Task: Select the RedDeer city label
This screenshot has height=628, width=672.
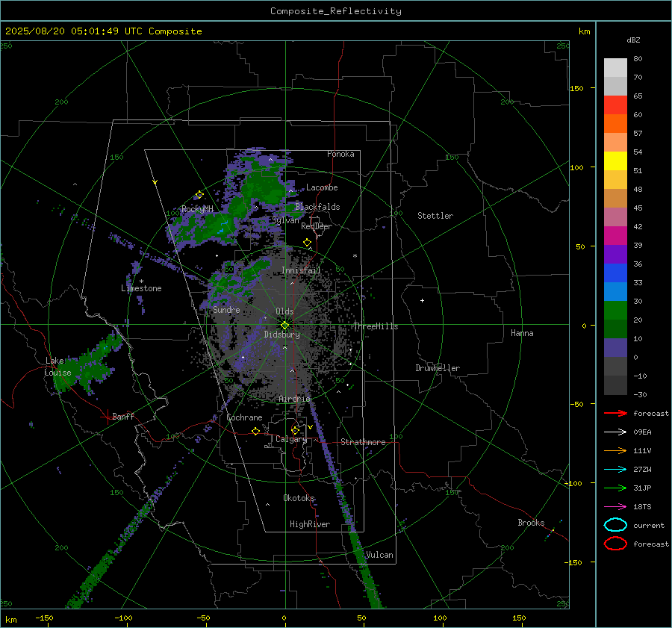Action: 317,226
